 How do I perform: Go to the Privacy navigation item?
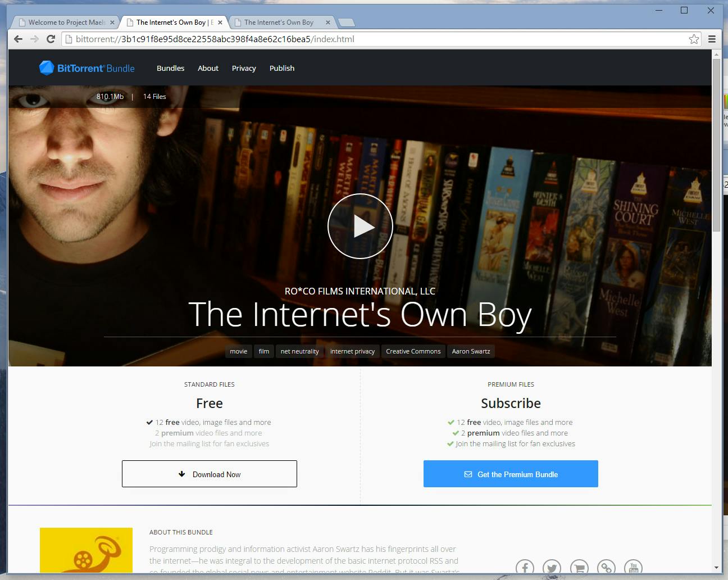[244, 68]
